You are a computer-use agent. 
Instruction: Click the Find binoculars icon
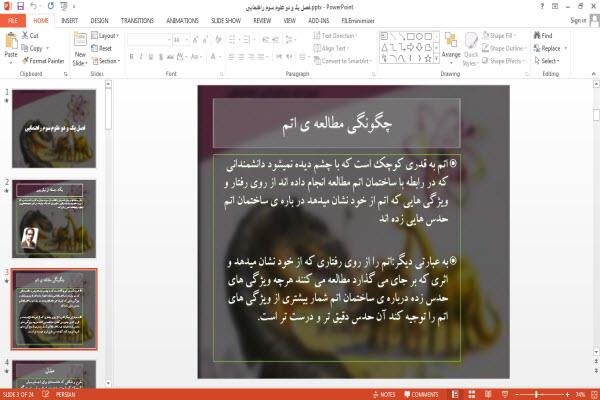(x=537, y=35)
